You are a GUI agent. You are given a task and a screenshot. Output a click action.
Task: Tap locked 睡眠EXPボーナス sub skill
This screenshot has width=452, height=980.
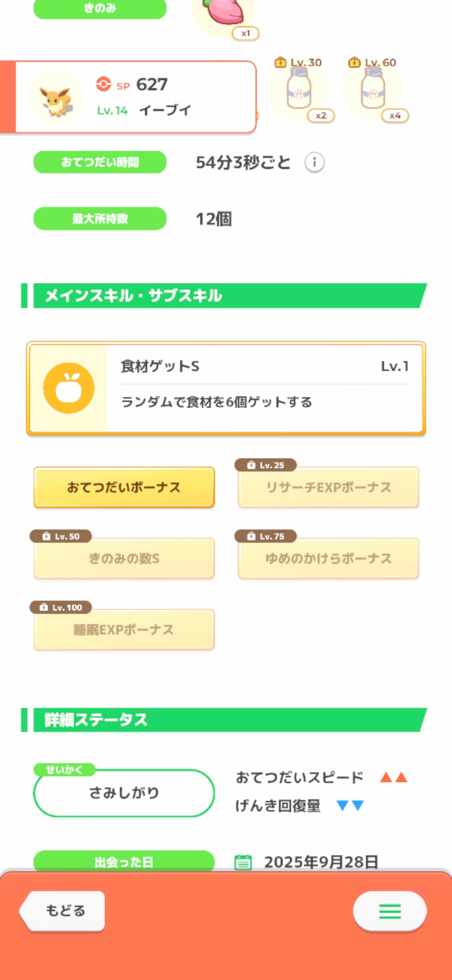124,630
